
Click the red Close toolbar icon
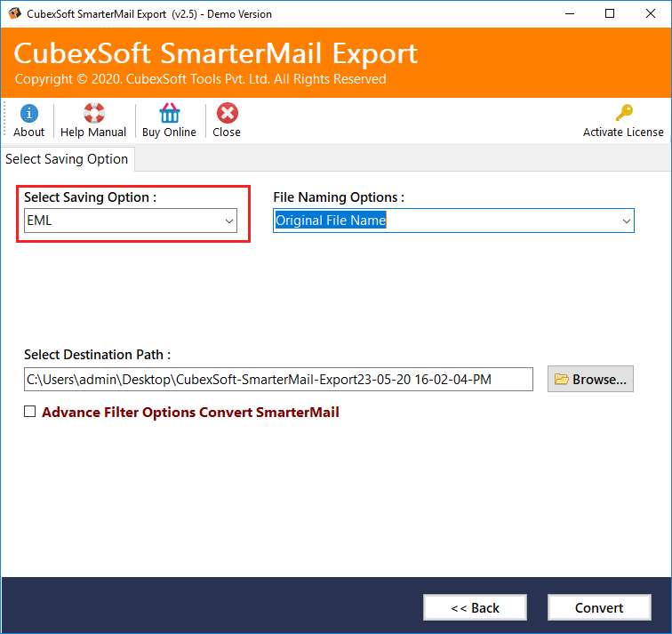tap(228, 113)
